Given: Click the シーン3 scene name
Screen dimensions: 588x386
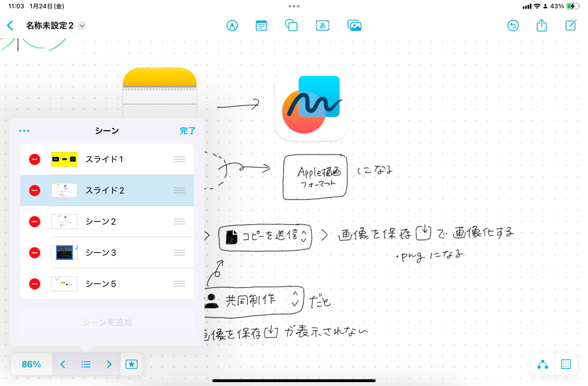Looking at the screenshot, I should point(101,253).
